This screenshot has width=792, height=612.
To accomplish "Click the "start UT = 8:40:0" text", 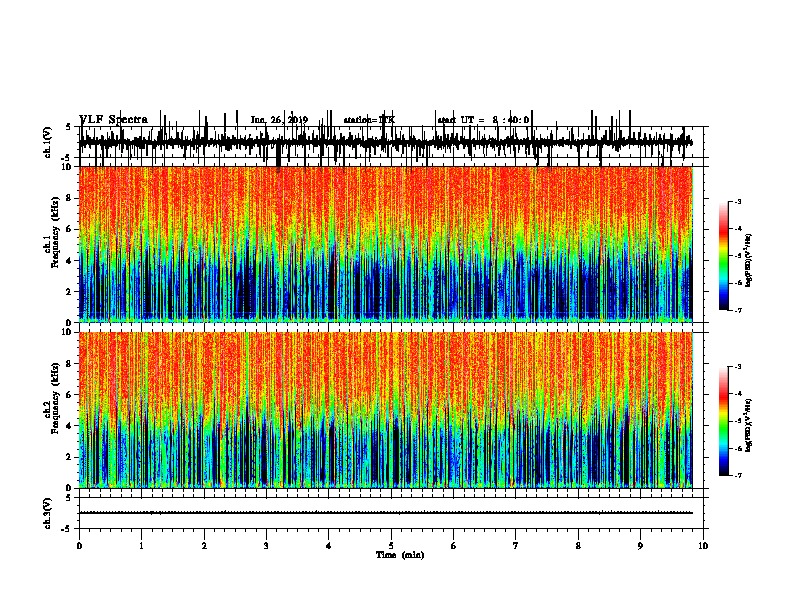I will click(483, 120).
